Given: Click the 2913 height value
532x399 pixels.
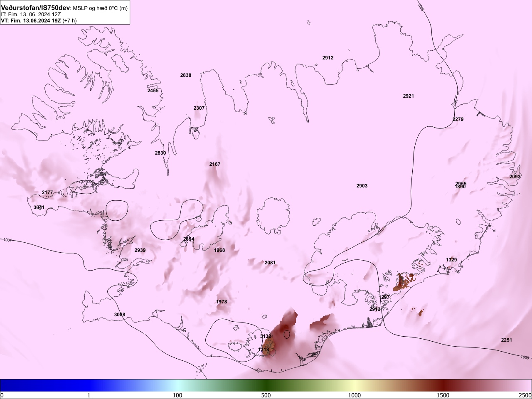Looking at the screenshot, I should point(375,309).
